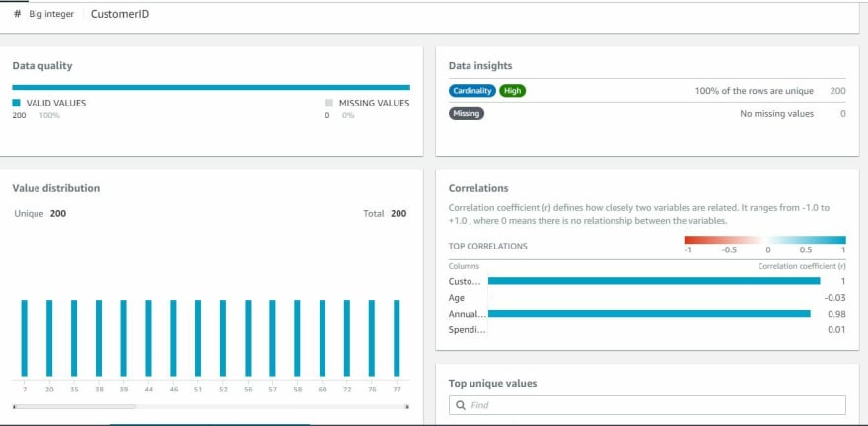The image size is (868, 426).
Task: Click the distribution bar labeled 77
Action: pyautogui.click(x=397, y=338)
